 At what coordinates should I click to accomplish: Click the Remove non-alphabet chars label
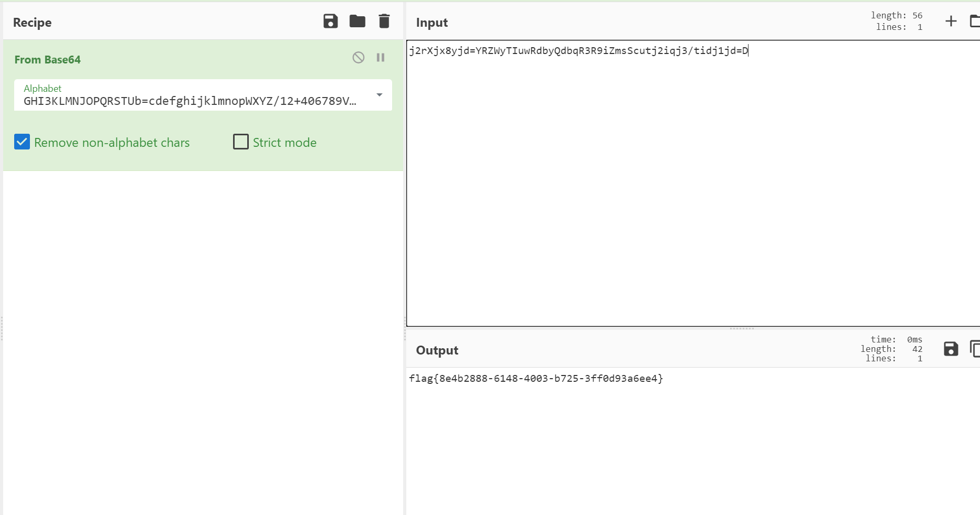coord(112,143)
